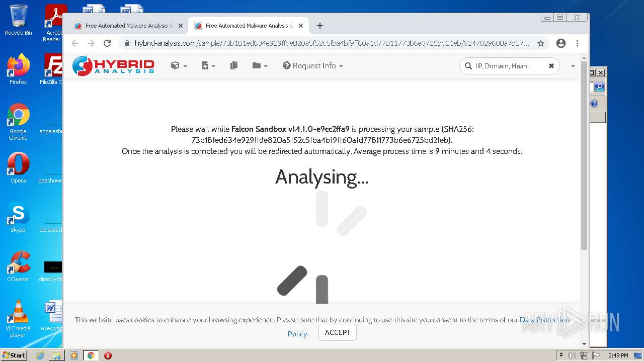
Task: Open a new tab
Action: [320, 26]
